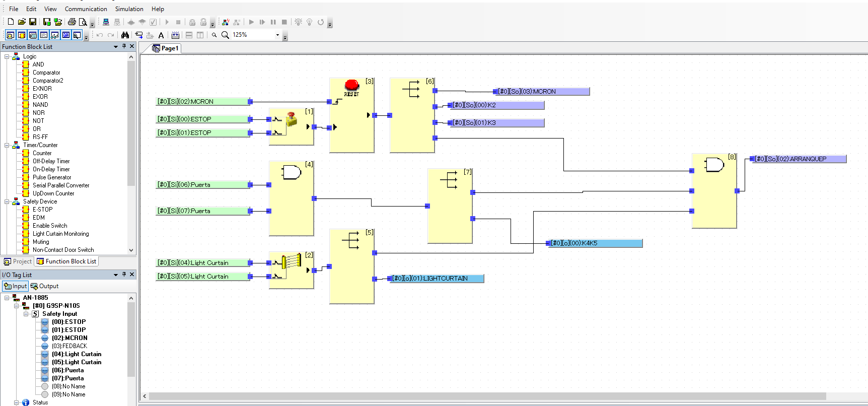Image resolution: width=868 pixels, height=406 pixels.
Task: Save the project with floppy disk icon
Action: click(x=33, y=22)
